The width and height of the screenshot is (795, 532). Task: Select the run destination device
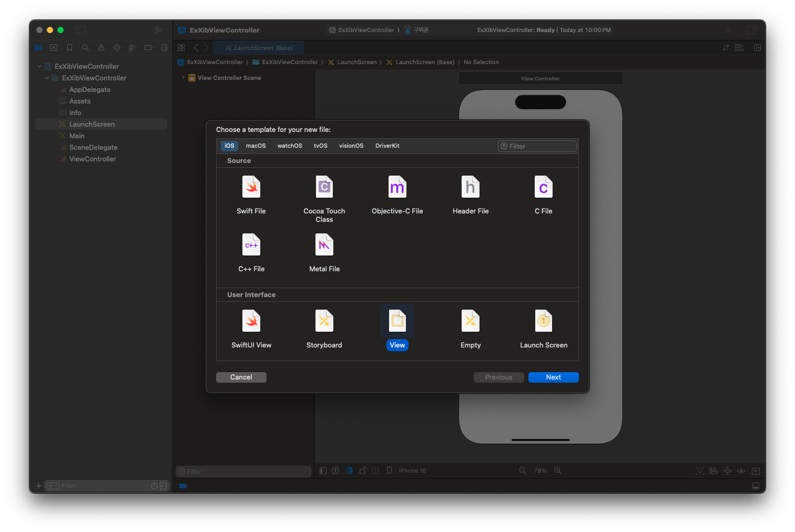point(417,30)
